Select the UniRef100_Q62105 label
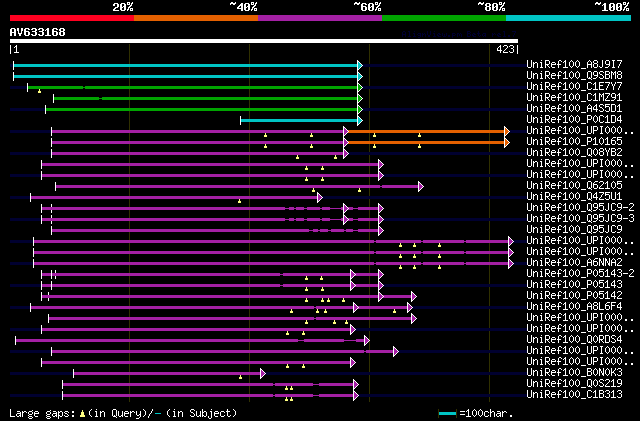640x421 pixels. (574, 185)
